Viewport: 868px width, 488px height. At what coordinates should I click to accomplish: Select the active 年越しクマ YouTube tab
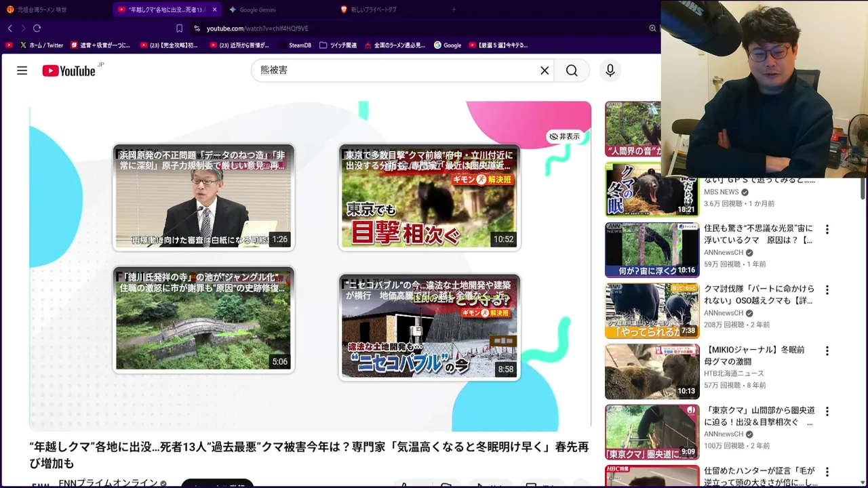(167, 9)
